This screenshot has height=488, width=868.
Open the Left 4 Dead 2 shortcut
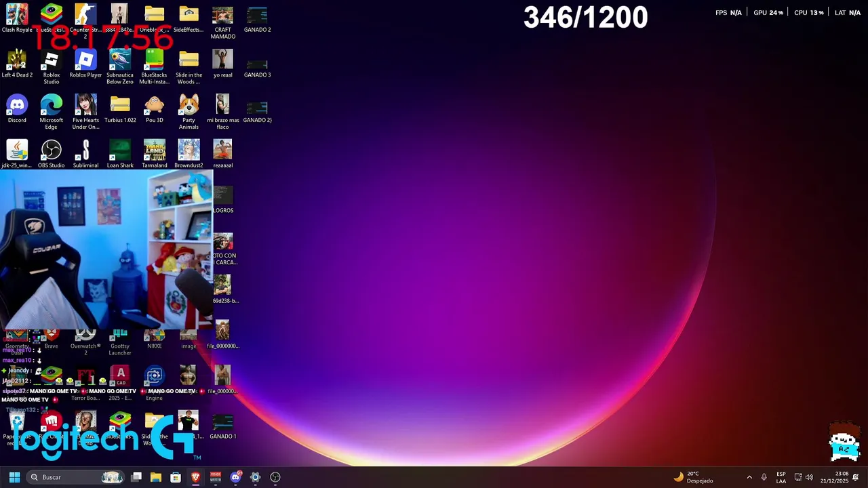17,64
